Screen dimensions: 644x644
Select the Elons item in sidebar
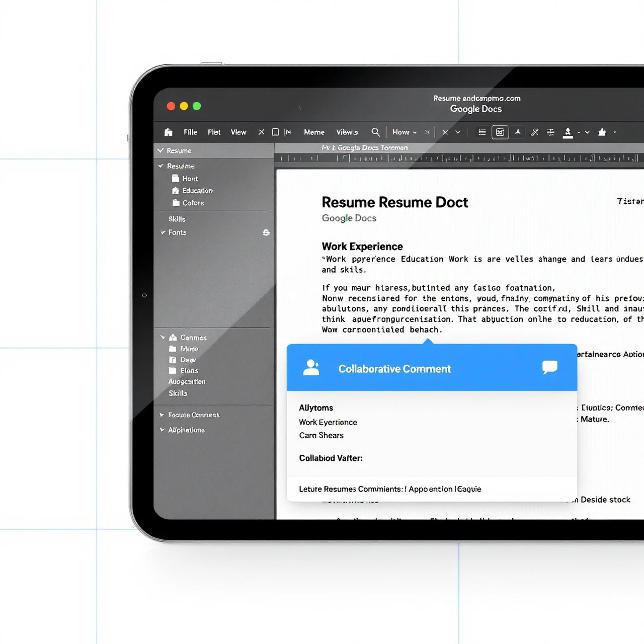click(x=189, y=371)
